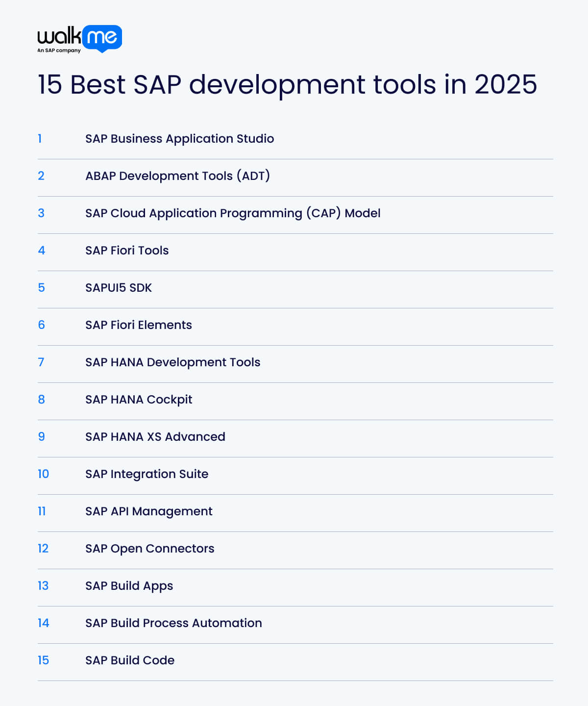The height and width of the screenshot is (706, 588).
Task: Select the list item 'SAP Business Application Studio'
Action: click(179, 139)
